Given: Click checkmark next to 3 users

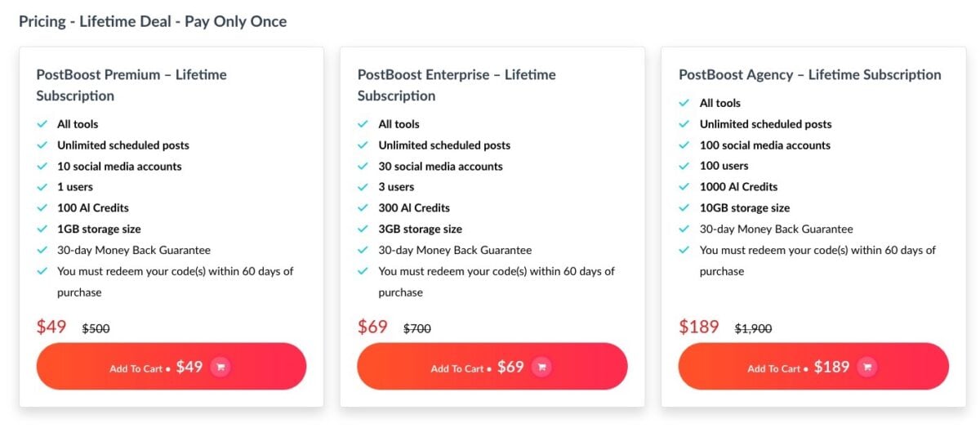Looking at the screenshot, I should tap(363, 187).
